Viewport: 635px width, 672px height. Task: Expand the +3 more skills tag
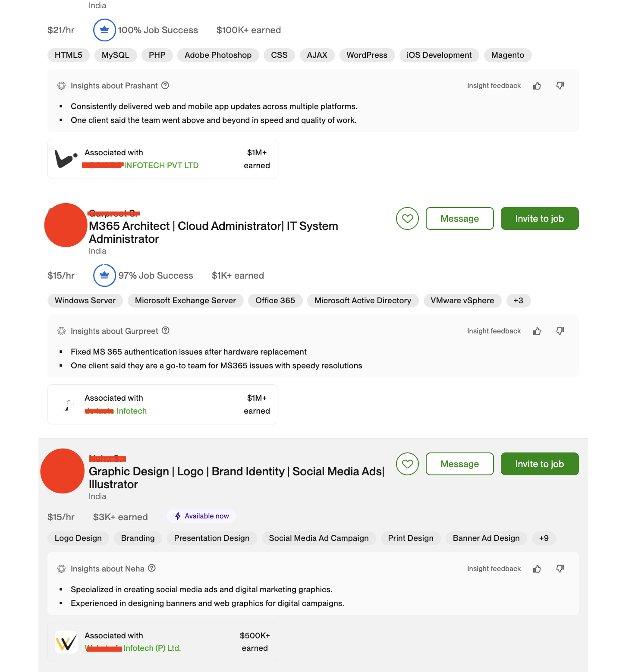(518, 301)
